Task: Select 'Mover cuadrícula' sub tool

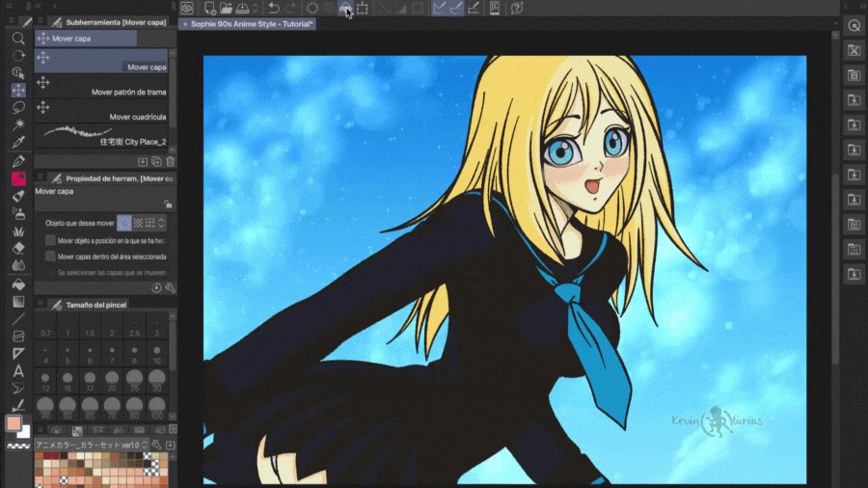Action: pyautogui.click(x=101, y=111)
